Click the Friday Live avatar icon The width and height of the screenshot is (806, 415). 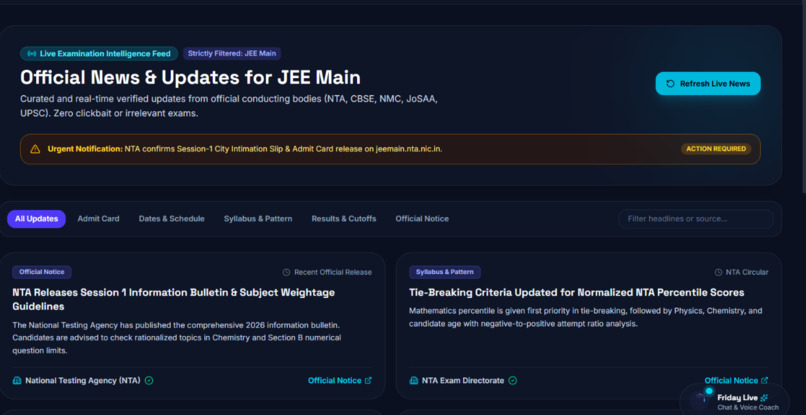click(x=701, y=399)
